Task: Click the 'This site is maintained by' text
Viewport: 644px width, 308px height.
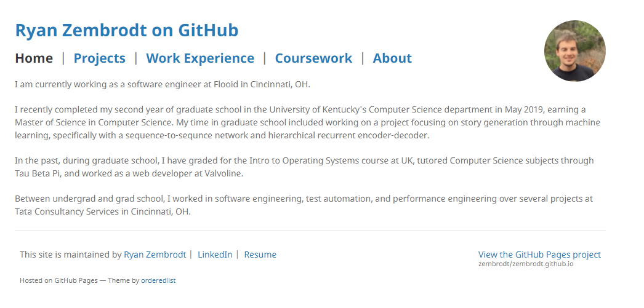Action: 70,255
